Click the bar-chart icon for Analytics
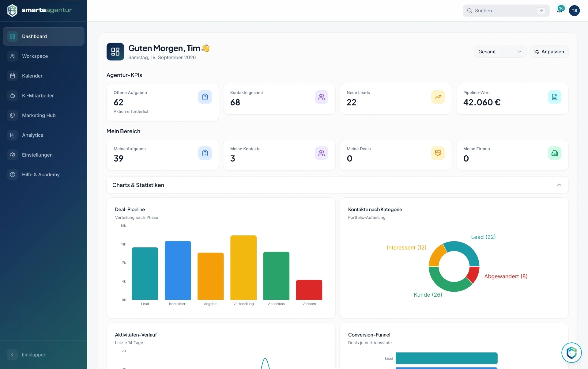 click(13, 135)
